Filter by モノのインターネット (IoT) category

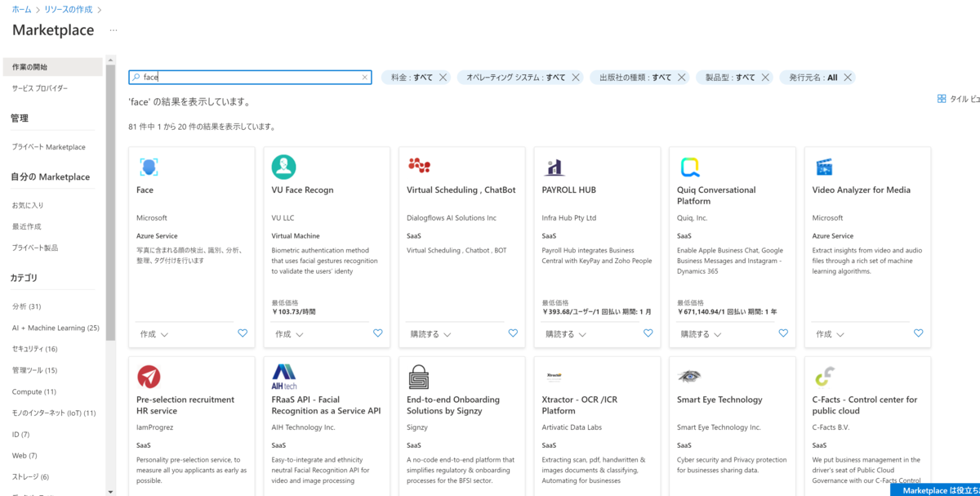coord(54,413)
